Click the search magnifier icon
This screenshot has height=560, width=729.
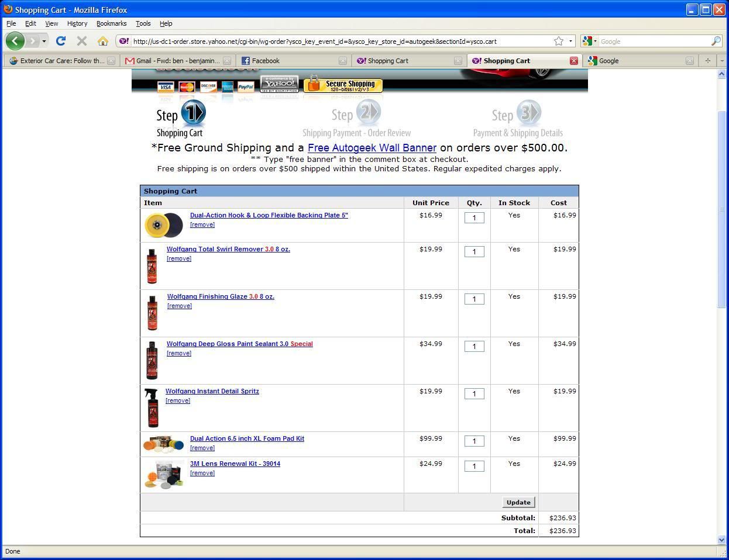pyautogui.click(x=716, y=41)
